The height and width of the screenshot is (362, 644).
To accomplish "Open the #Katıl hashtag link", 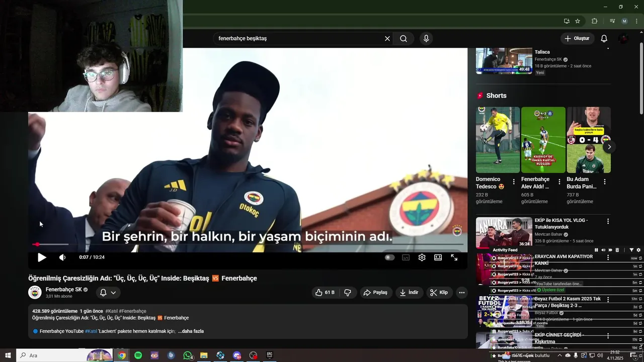I will [111, 311].
